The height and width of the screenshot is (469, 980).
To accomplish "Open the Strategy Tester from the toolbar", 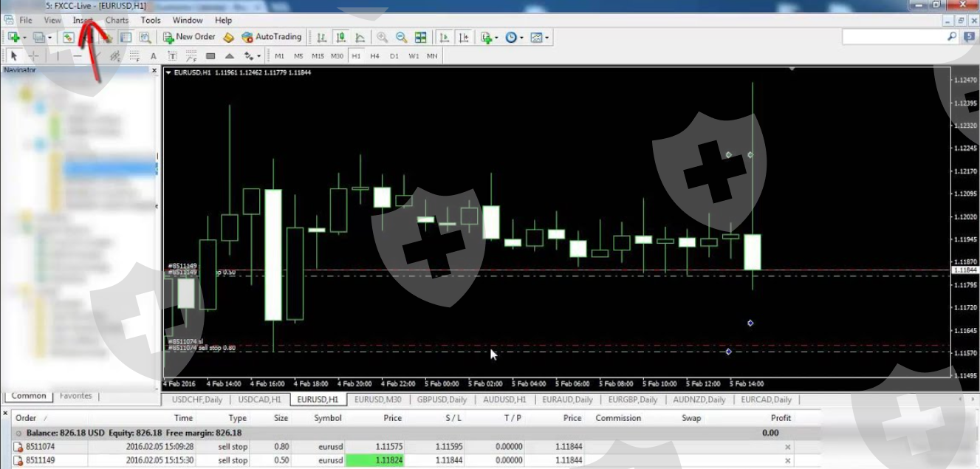I will [x=145, y=37].
